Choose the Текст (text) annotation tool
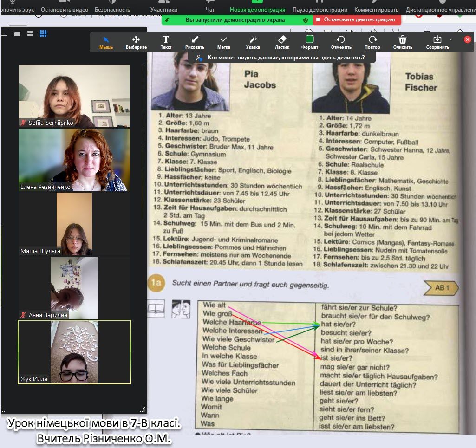Image resolution: width=476 pixels, height=448 pixels. coord(166,42)
